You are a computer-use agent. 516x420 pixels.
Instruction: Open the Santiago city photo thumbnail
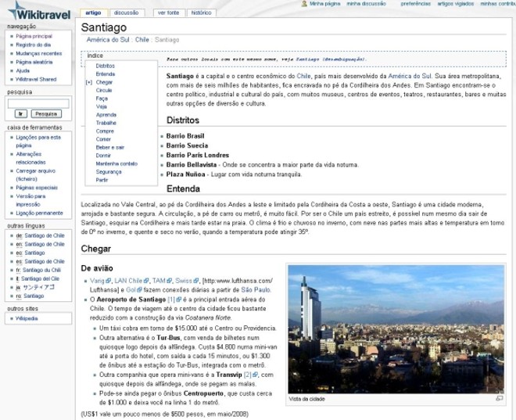[x=396, y=330]
